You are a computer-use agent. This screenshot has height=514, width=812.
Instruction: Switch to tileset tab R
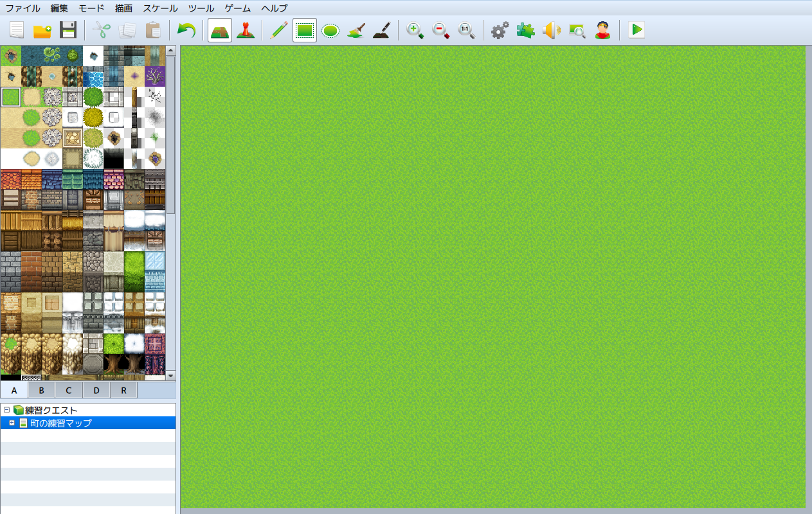123,390
